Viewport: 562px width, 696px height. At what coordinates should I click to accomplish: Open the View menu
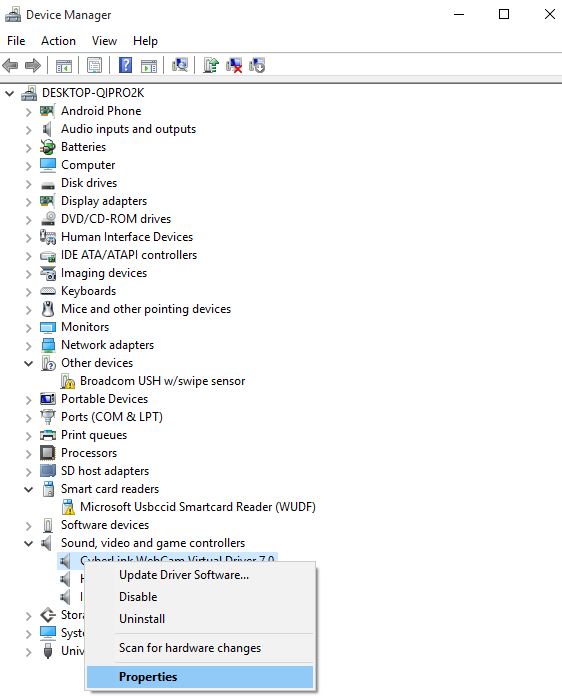104,41
